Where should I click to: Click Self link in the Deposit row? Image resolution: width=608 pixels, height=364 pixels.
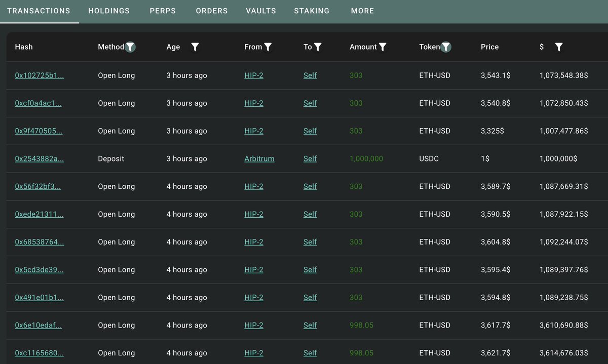coord(310,159)
